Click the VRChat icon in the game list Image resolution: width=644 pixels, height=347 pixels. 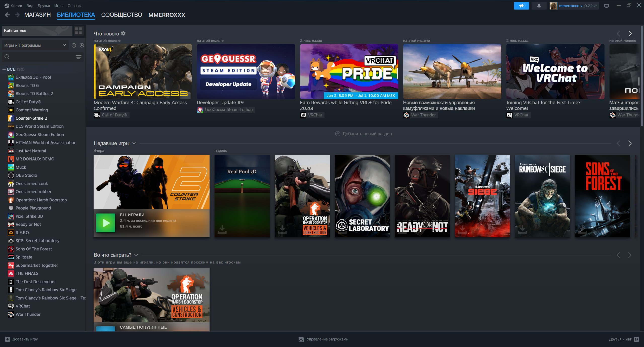click(11, 306)
